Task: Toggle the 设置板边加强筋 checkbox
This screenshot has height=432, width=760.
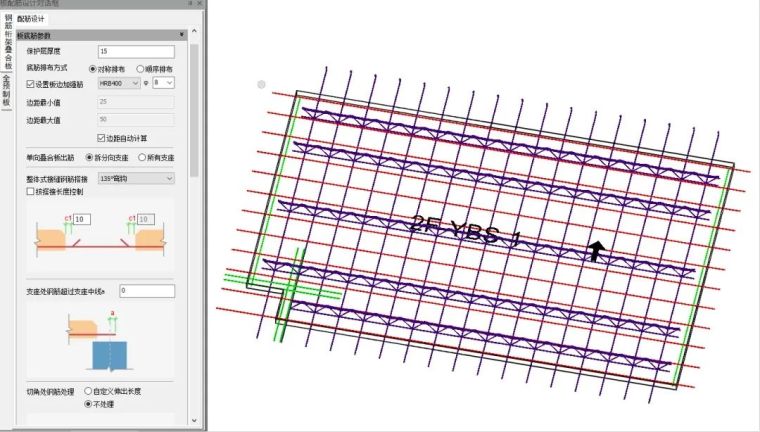Action: pyautogui.click(x=30, y=84)
